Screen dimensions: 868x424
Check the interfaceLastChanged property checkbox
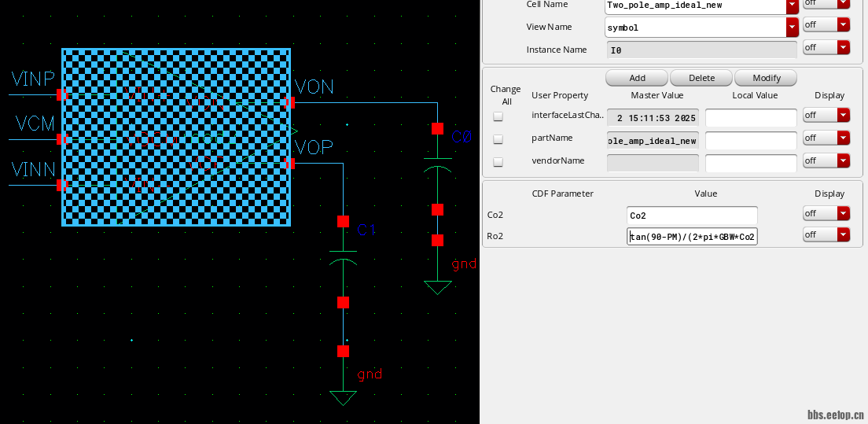point(498,116)
